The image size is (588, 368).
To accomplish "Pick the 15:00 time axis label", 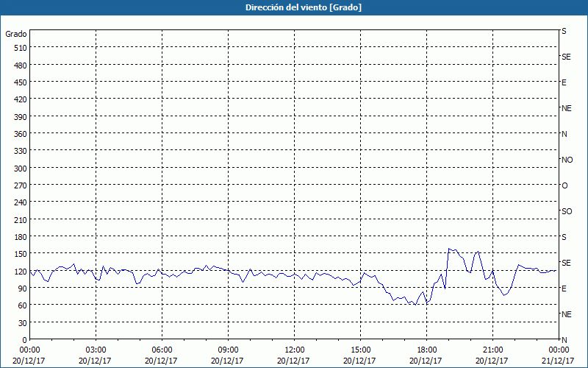I will (x=360, y=350).
